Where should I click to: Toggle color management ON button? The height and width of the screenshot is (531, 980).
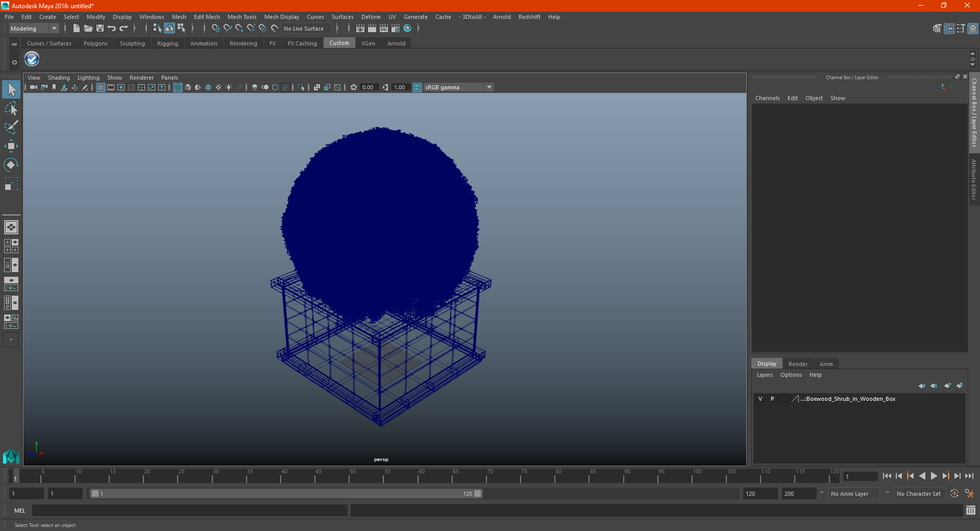point(417,87)
